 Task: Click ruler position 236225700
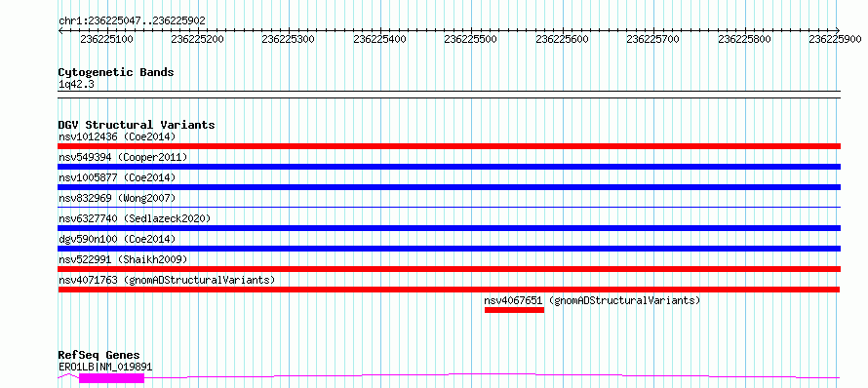tap(653, 39)
